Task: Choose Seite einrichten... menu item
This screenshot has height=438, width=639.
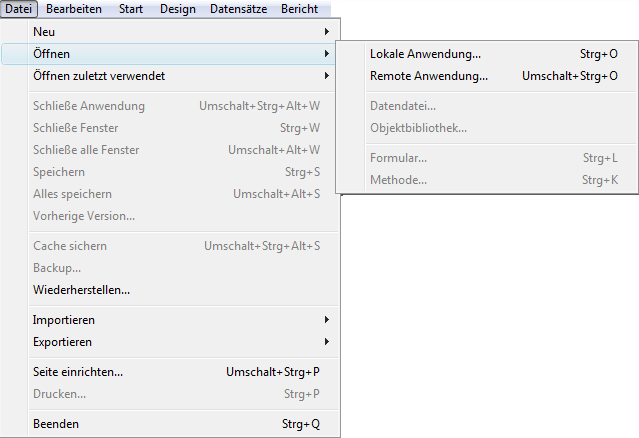Action: coord(78,372)
